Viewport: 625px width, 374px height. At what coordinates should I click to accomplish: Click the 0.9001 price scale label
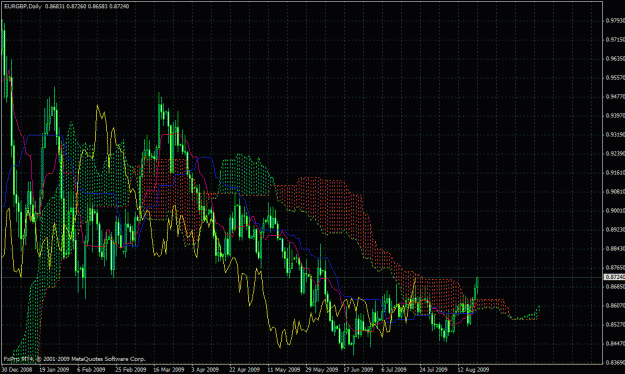(x=615, y=211)
